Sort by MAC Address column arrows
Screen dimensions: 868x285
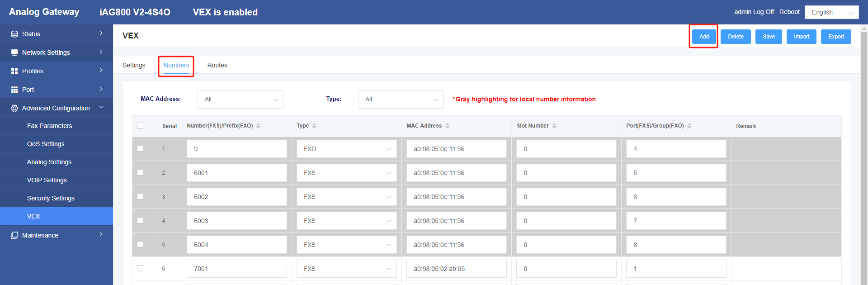(448, 126)
